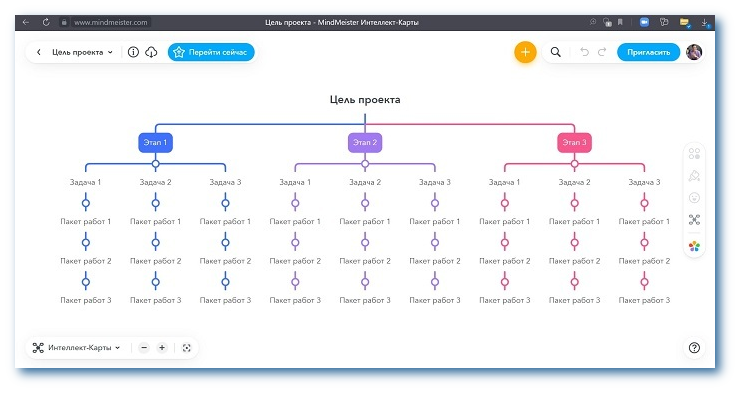Collapse the Этап 1 branch circle node
The height and width of the screenshot is (393, 740).
pyautogui.click(x=155, y=164)
